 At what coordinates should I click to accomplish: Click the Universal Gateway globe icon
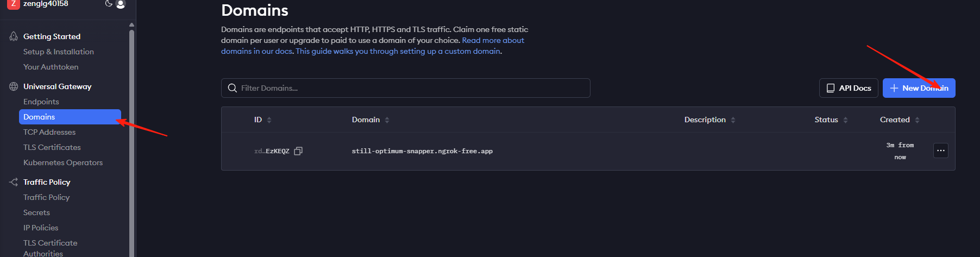point(14,86)
